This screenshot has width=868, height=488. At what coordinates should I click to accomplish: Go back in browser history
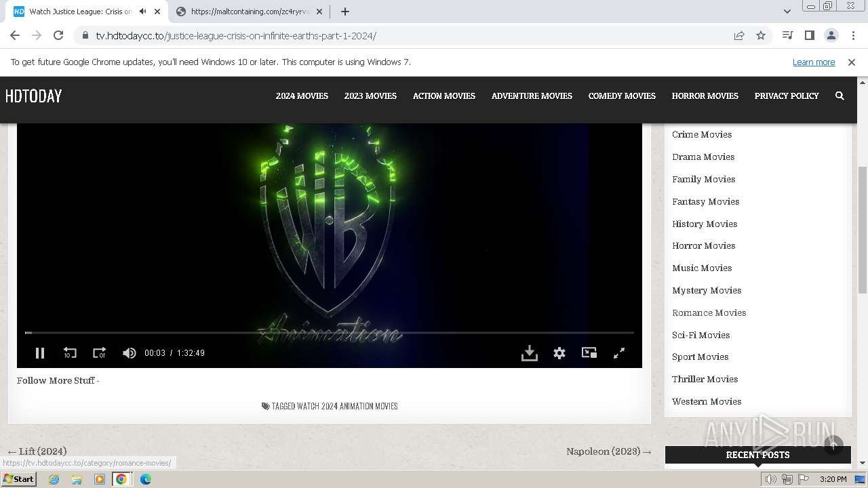(15, 35)
